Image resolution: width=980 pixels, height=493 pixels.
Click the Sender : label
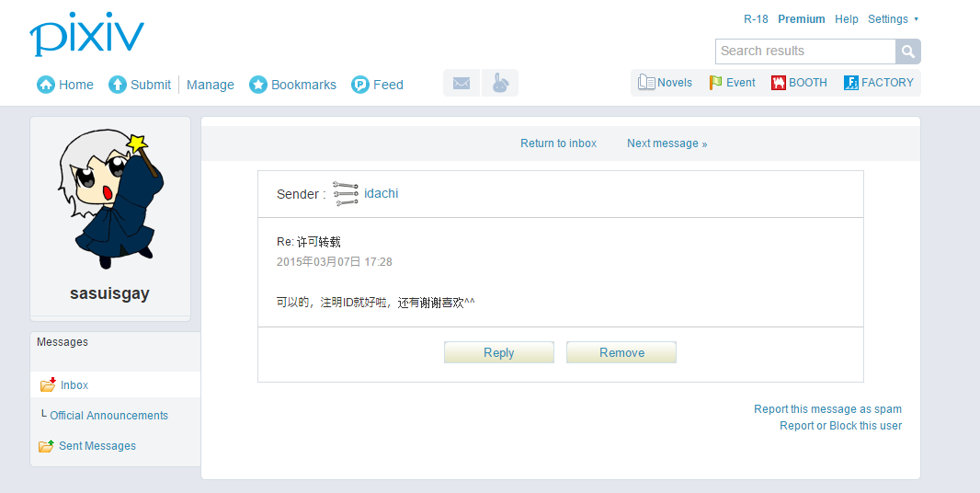point(302,194)
